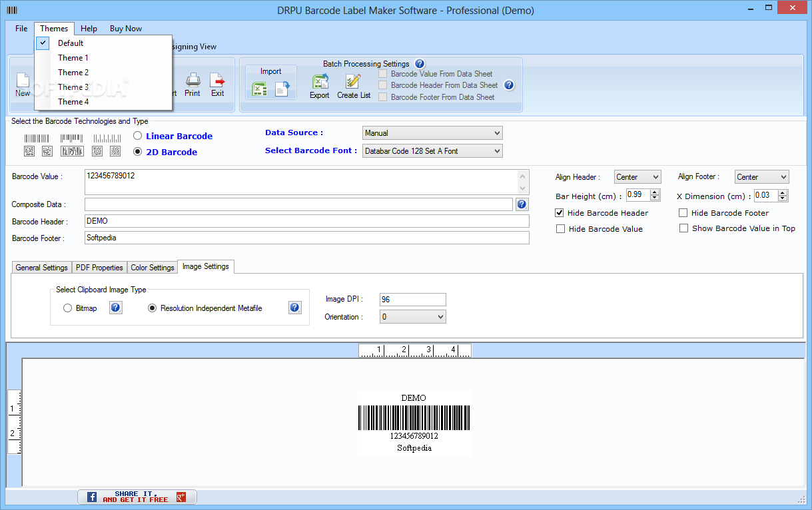Screen dimensions: 812x510
Task: Select Default theme from menu
Action: pos(104,43)
